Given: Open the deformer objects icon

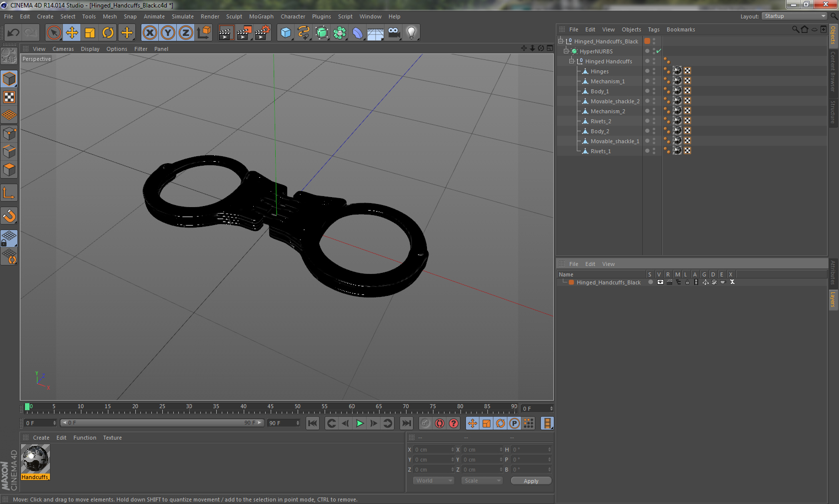Looking at the screenshot, I should pos(358,33).
